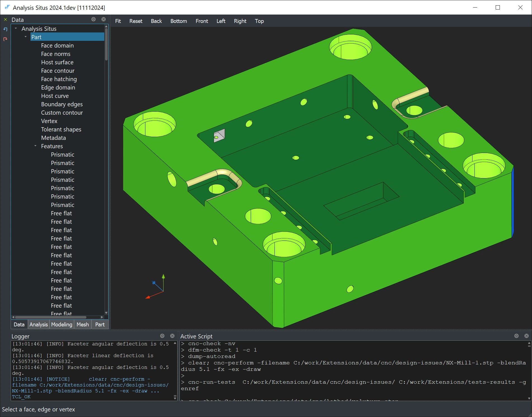532x417 pixels.
Task: Click the blue undo arrow icon
Action: pyautogui.click(x=5, y=29)
